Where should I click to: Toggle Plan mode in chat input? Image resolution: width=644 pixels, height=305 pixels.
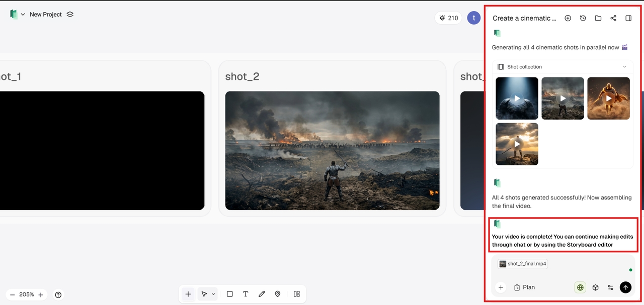[524, 287]
